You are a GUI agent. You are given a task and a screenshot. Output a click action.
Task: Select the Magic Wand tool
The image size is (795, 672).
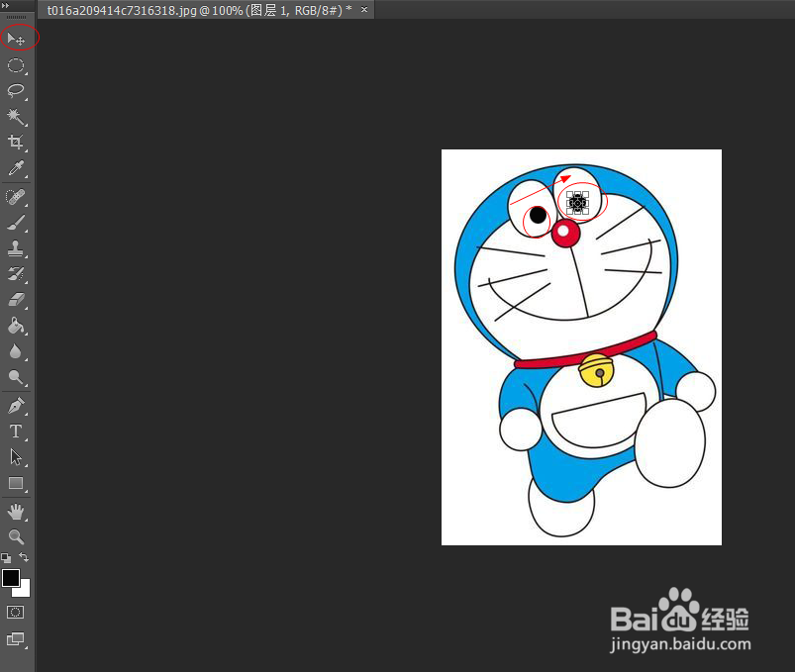[x=16, y=117]
